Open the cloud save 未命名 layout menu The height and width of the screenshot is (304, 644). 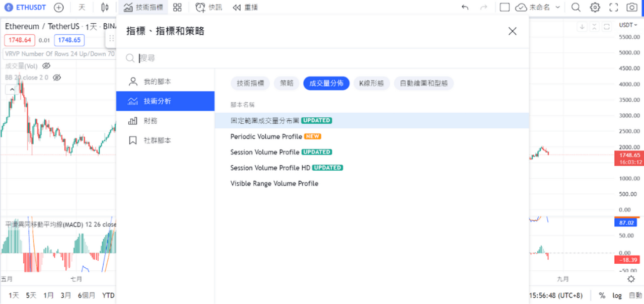click(538, 8)
